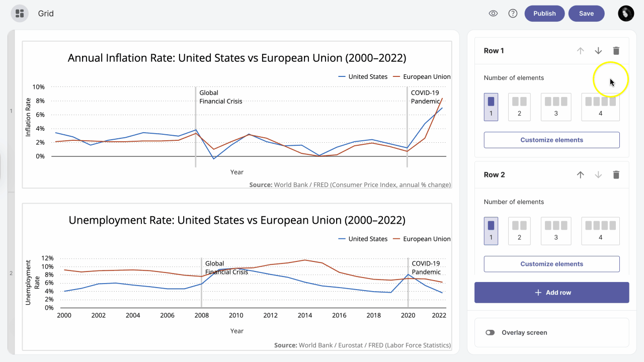Delete Row 1 with trash icon
The image size is (644, 362).
tap(616, 51)
